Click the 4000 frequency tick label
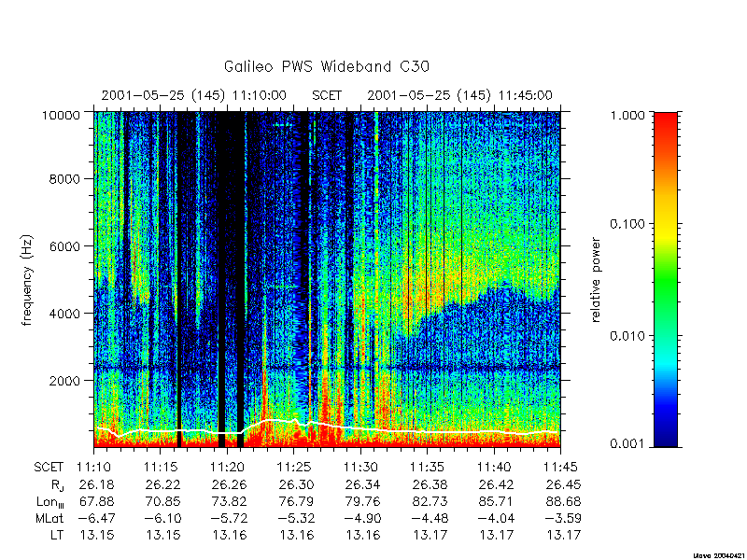Viewport: 747px width, 560px height. click(x=66, y=314)
